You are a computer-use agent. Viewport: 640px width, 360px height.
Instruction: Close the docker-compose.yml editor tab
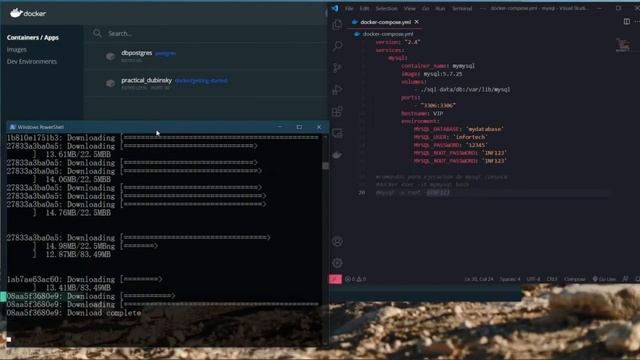[417, 22]
